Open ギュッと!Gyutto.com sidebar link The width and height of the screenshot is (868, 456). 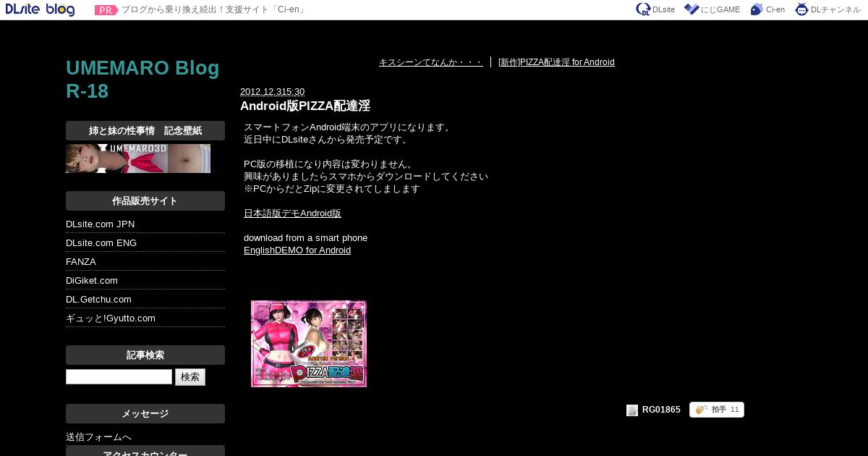[x=111, y=318]
